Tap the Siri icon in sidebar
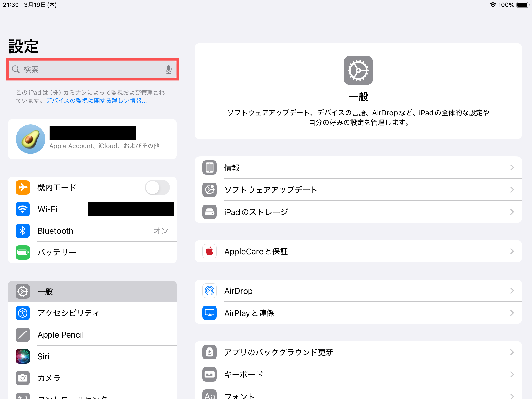The height and width of the screenshot is (399, 532). (x=23, y=356)
